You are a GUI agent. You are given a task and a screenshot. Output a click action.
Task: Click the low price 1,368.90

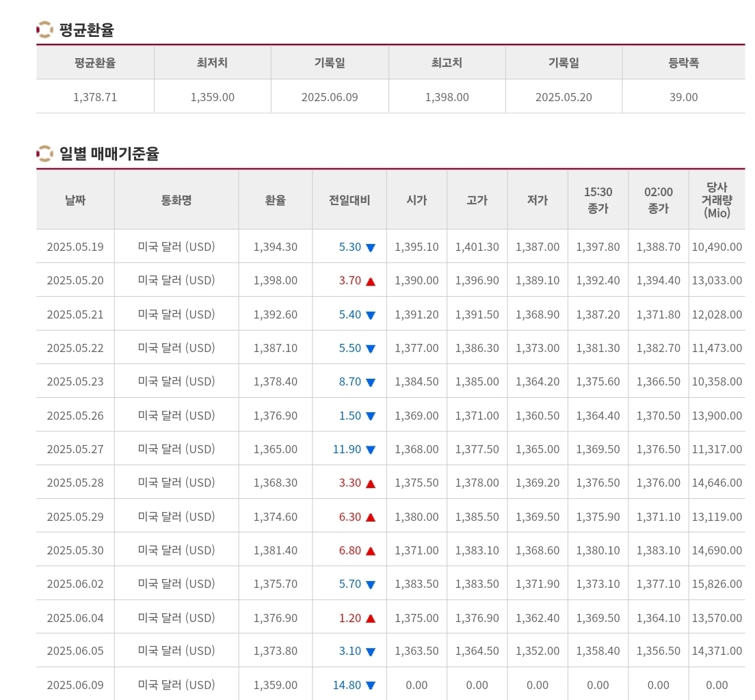click(x=538, y=314)
